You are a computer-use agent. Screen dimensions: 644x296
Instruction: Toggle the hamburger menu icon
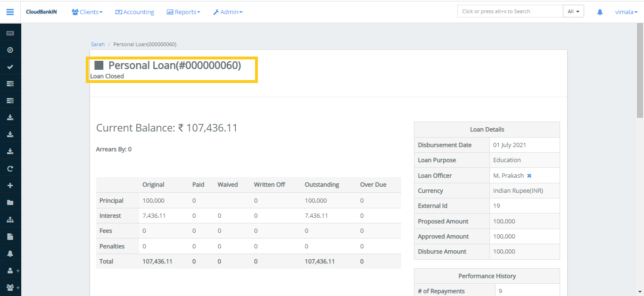click(10, 12)
